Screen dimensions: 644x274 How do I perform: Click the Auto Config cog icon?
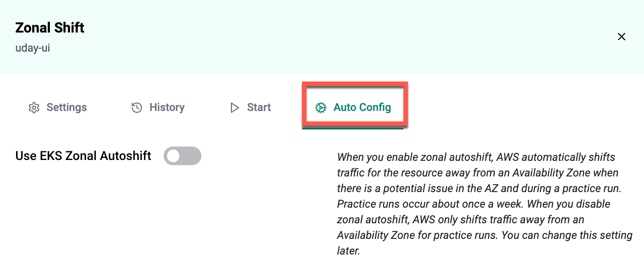click(x=321, y=108)
